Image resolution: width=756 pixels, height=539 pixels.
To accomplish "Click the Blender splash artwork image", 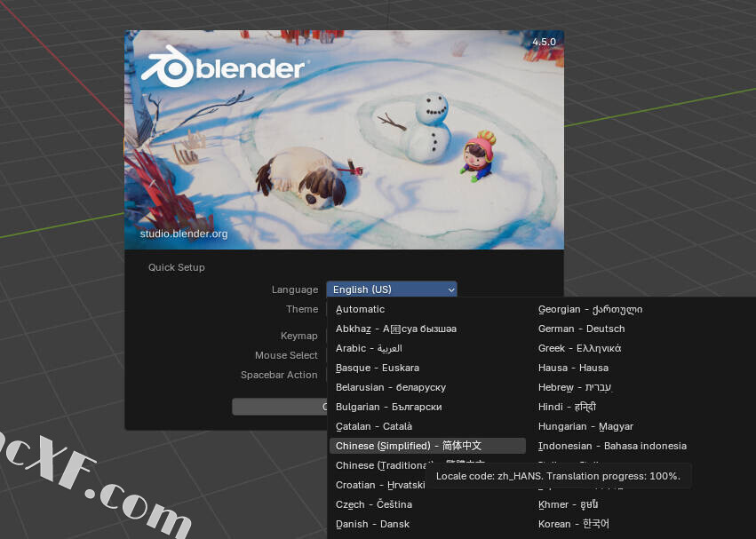I will coord(345,139).
